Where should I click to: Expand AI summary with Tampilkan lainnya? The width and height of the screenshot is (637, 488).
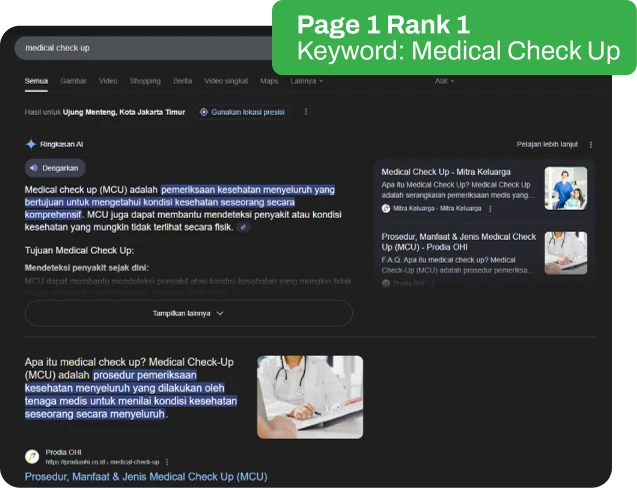(x=188, y=313)
